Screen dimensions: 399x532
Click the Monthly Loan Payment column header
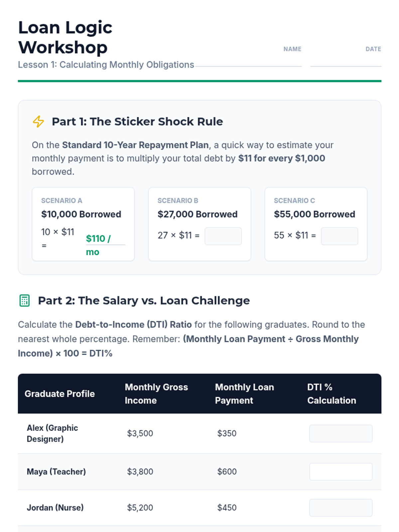244,394
